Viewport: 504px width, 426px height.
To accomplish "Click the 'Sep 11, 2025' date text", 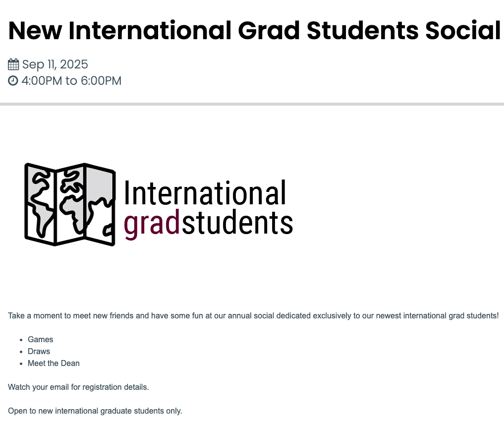I will (x=55, y=64).
